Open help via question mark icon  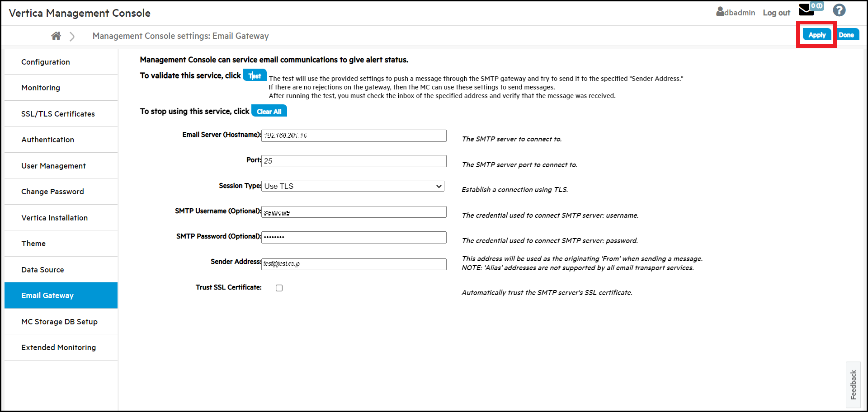[839, 10]
